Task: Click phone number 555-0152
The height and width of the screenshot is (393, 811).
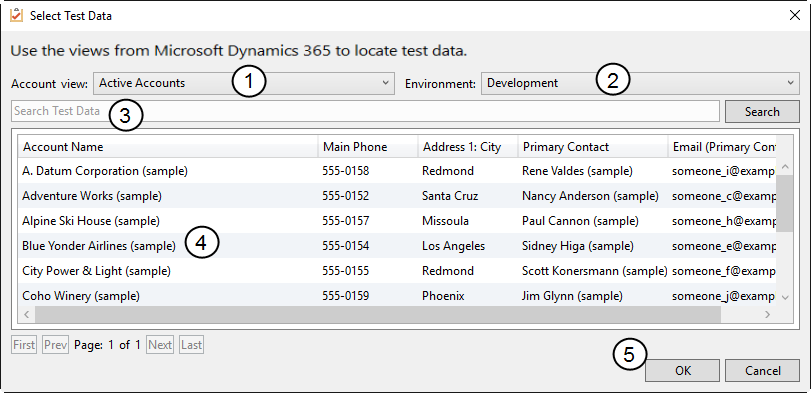Action: coord(346,196)
